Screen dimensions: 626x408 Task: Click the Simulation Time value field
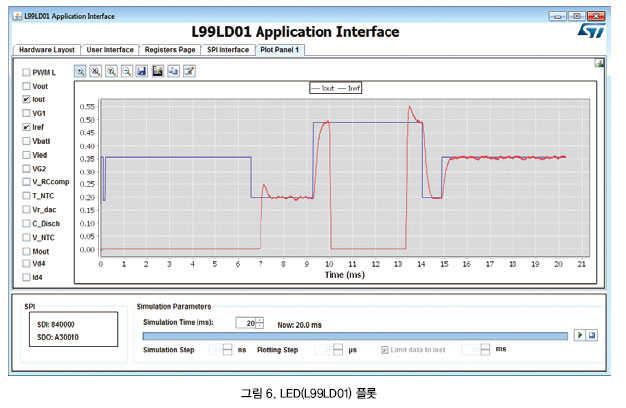coord(246,323)
